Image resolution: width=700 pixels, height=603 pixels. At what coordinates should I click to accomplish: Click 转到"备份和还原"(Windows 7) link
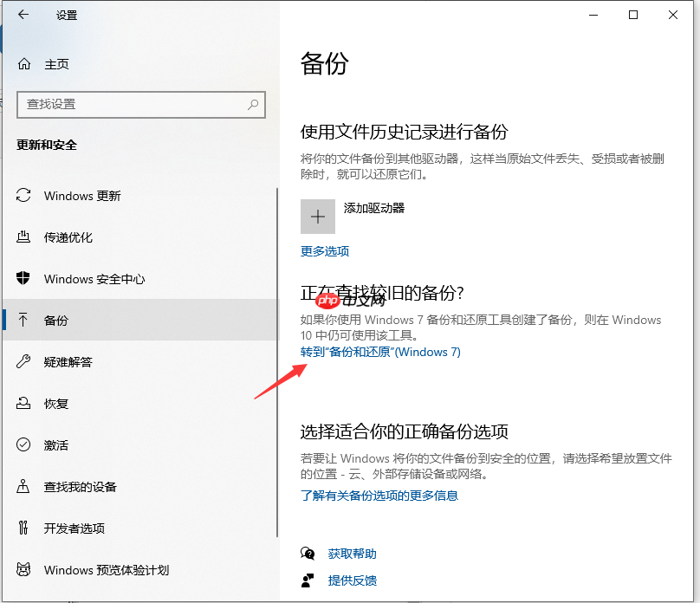coord(380,352)
